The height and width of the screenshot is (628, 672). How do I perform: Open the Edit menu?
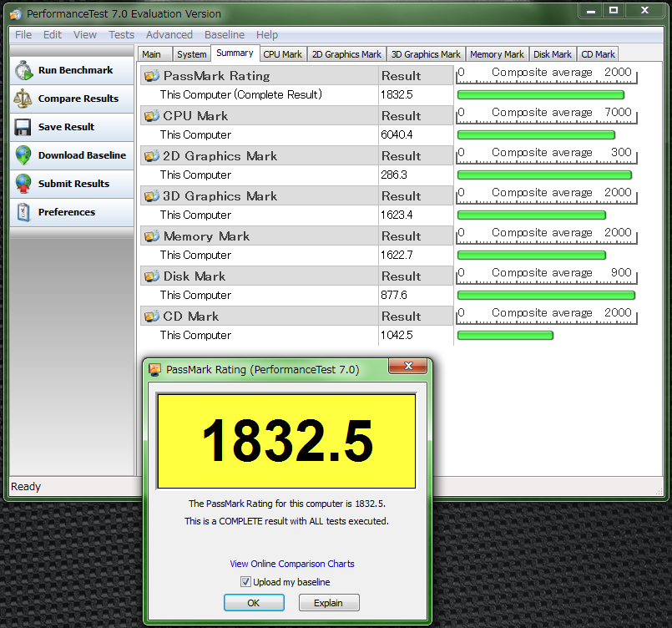pyautogui.click(x=53, y=35)
